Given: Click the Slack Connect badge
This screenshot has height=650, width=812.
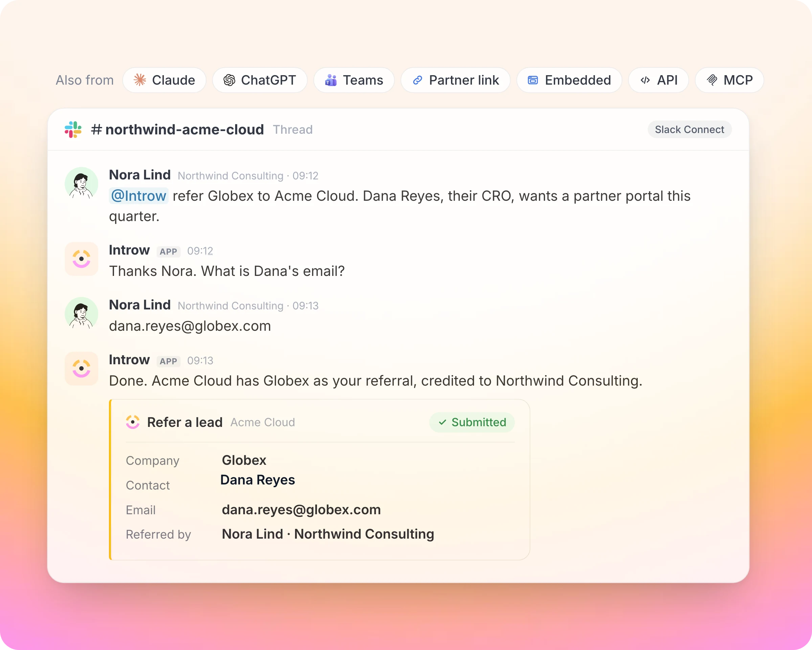Looking at the screenshot, I should [689, 129].
